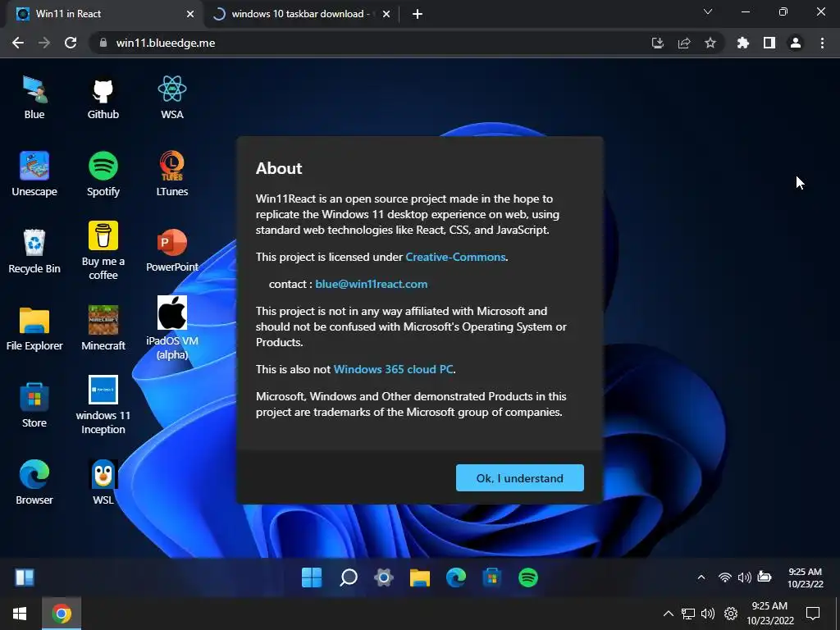Close windows 10 taskbar download tab
The width and height of the screenshot is (840, 630).
pos(386,15)
